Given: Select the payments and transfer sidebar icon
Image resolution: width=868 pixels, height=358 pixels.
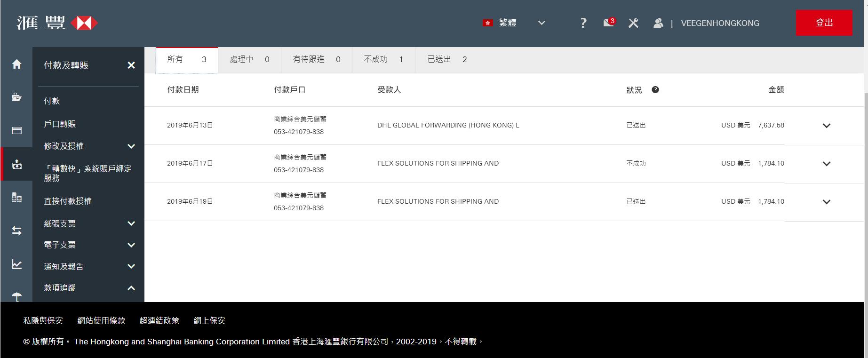Looking at the screenshot, I should click(16, 164).
